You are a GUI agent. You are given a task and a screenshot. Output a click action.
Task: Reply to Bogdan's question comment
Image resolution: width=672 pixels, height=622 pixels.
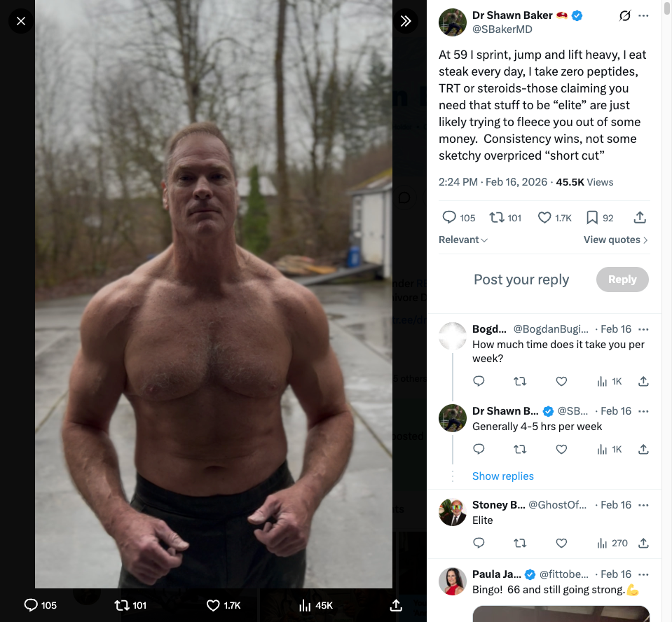click(479, 381)
